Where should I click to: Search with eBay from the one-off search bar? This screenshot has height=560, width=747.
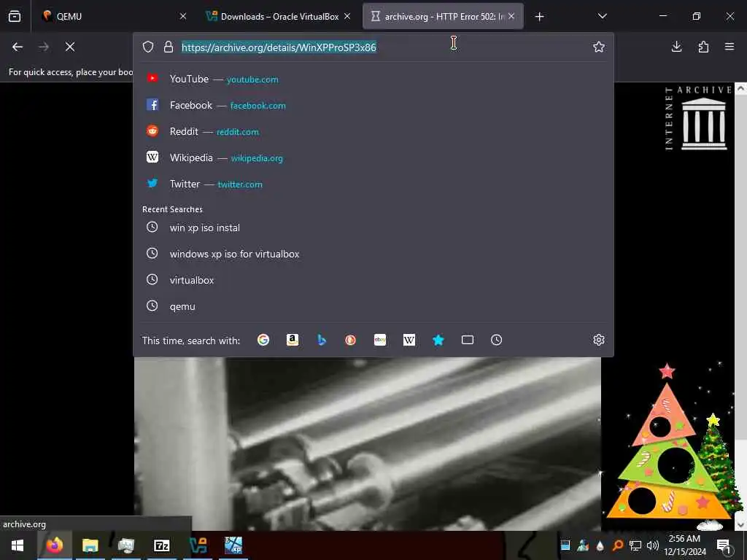pos(379,340)
